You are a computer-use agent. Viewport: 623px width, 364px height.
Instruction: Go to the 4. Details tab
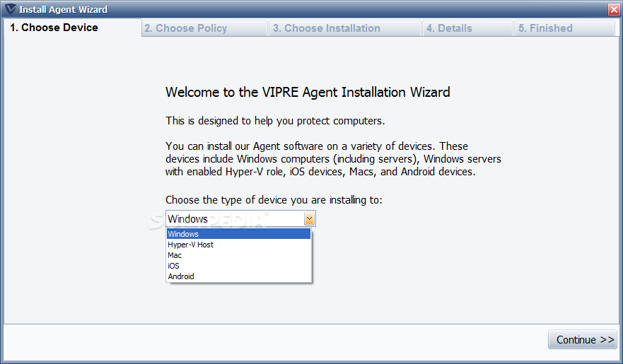coord(467,28)
